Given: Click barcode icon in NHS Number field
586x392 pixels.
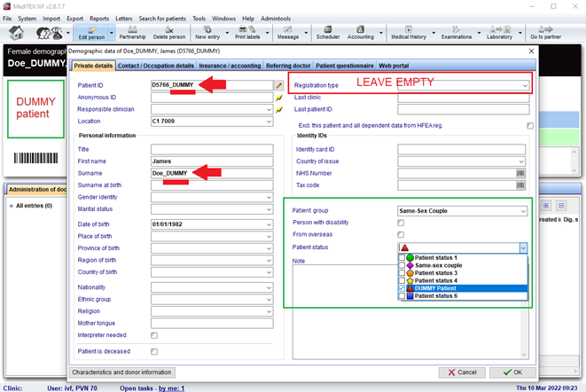Looking at the screenshot, I should [x=520, y=173].
